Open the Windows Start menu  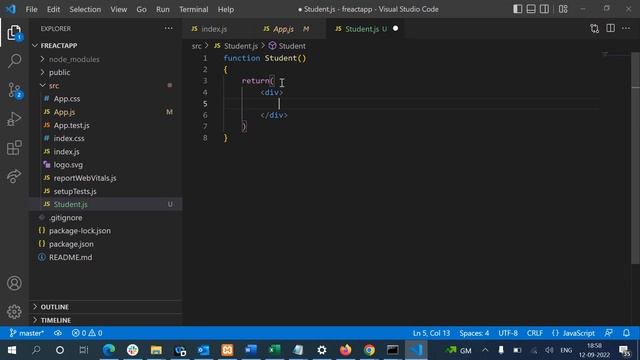point(12,350)
